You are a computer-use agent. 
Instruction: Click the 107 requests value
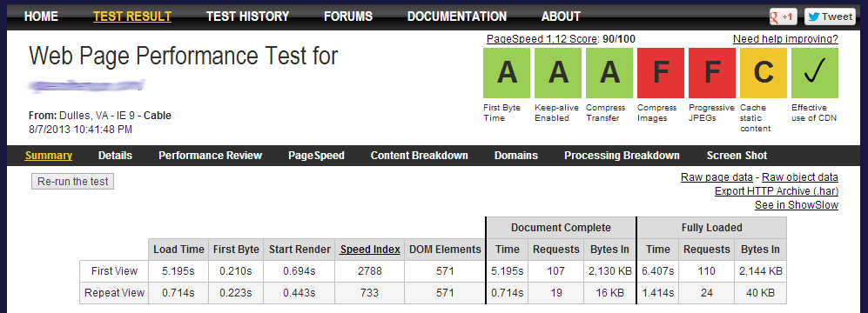[555, 271]
